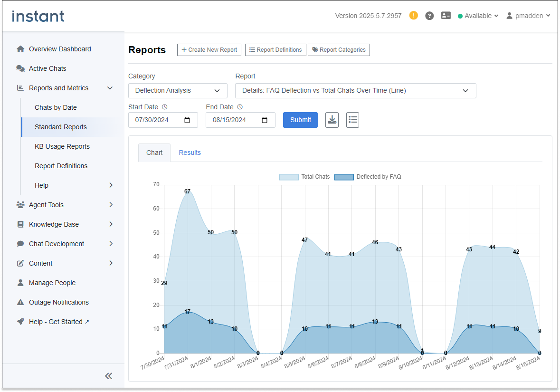Click the home icon beside Overview Dashboard
This screenshot has width=560, height=392.
coord(20,49)
